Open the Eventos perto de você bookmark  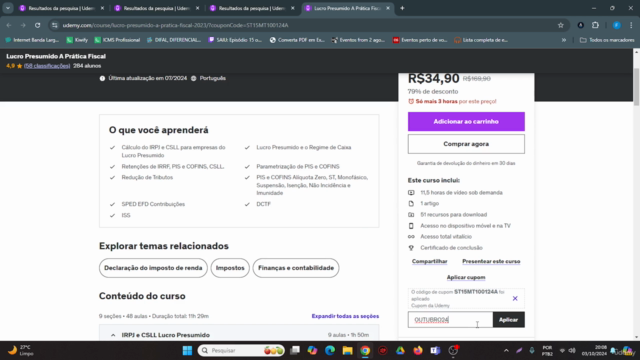tap(420, 40)
